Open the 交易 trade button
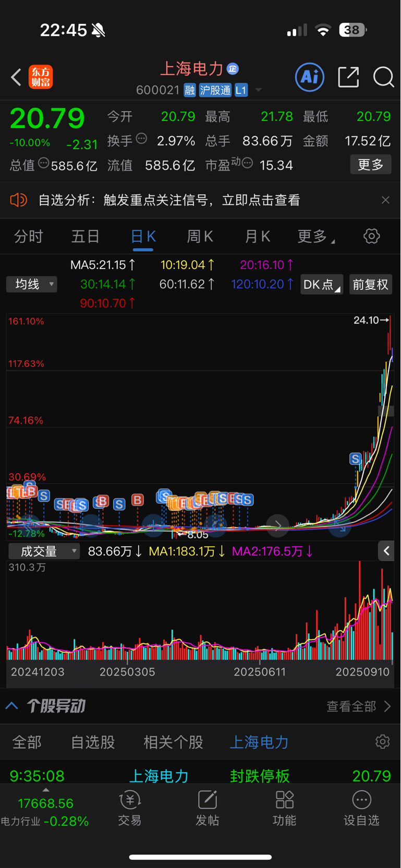 pos(130,809)
